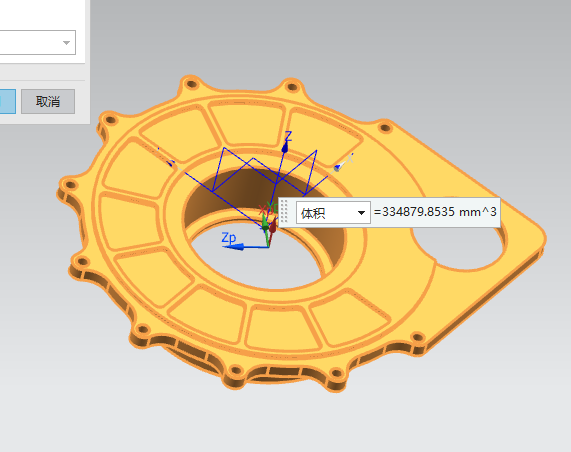Screen dimensions: 571x452
Task: Grab the dotted handle of the measurement box
Action: pyautogui.click(x=284, y=211)
